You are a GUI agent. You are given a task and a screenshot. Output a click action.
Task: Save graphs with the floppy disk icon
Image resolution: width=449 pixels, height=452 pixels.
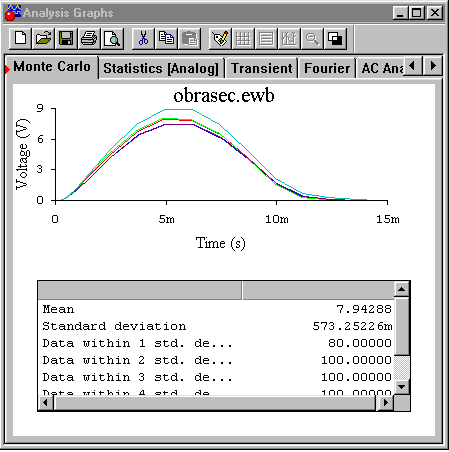pyautogui.click(x=66, y=38)
